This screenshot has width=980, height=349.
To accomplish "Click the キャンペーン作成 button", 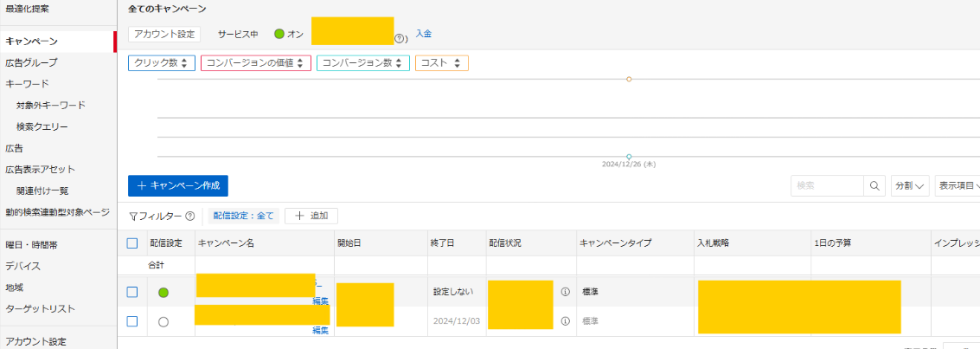I will [178, 185].
